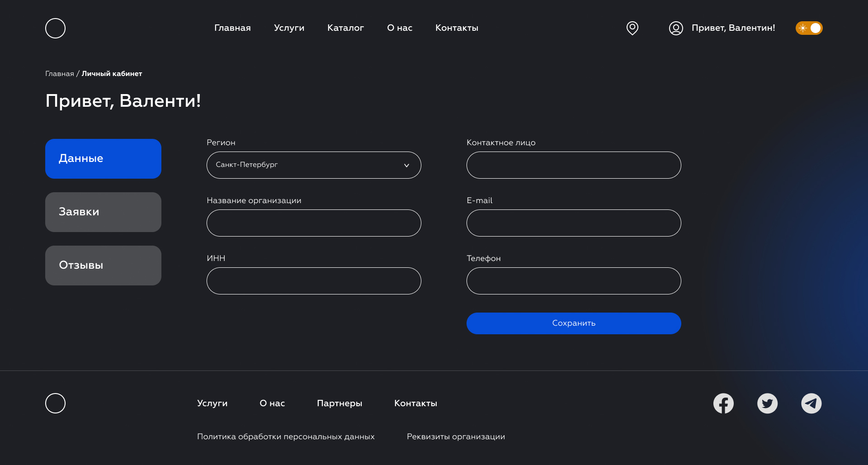
Task: Click the footer circle logo
Action: coord(55,403)
